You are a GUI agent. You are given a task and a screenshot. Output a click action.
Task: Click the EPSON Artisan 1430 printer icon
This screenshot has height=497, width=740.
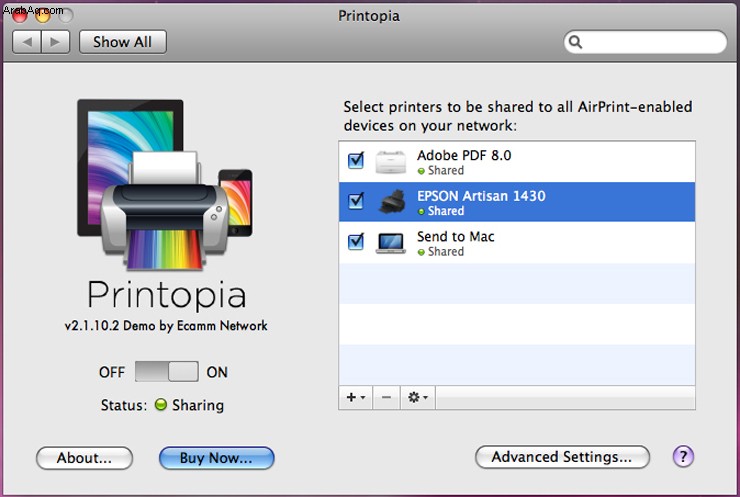(392, 202)
